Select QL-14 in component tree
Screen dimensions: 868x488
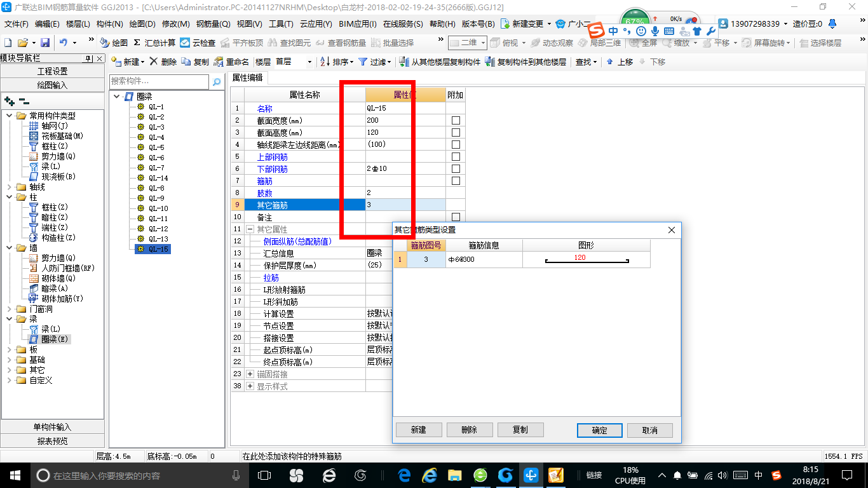point(158,178)
